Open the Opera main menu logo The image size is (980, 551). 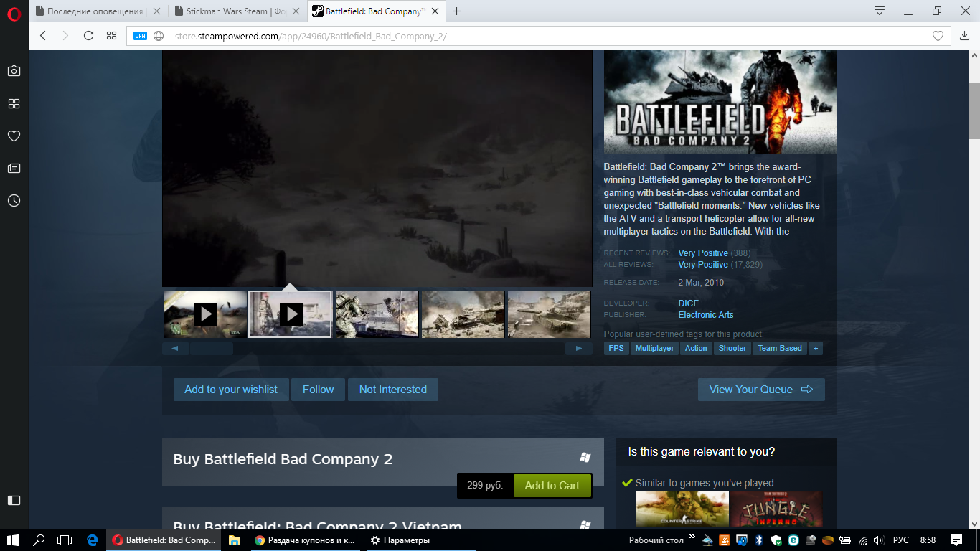tap(14, 14)
